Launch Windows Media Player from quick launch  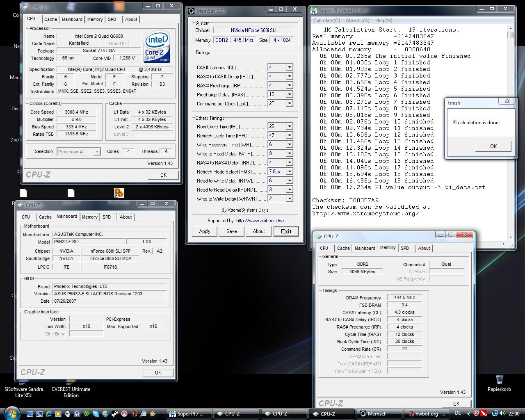(x=58, y=414)
